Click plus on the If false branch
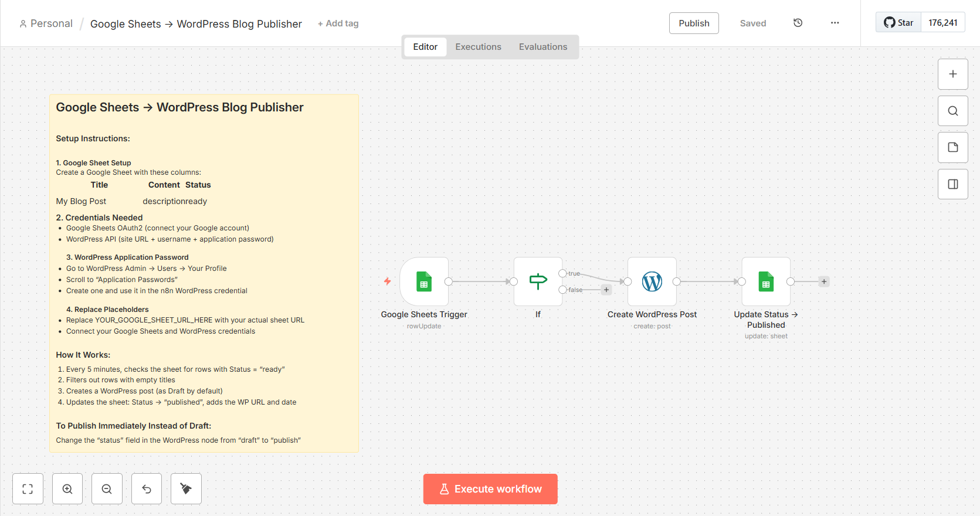Screen dimensions: 980x516 606,290
